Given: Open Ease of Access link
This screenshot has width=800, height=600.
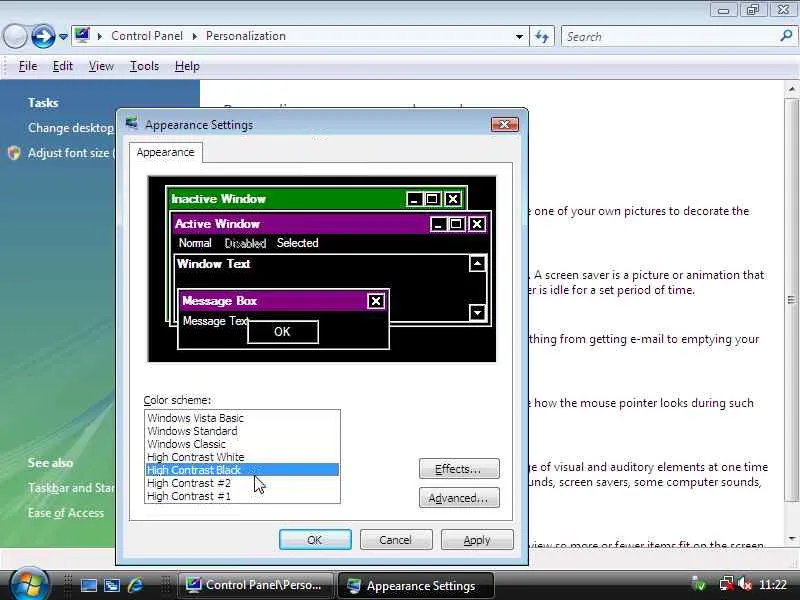Looking at the screenshot, I should [66, 513].
